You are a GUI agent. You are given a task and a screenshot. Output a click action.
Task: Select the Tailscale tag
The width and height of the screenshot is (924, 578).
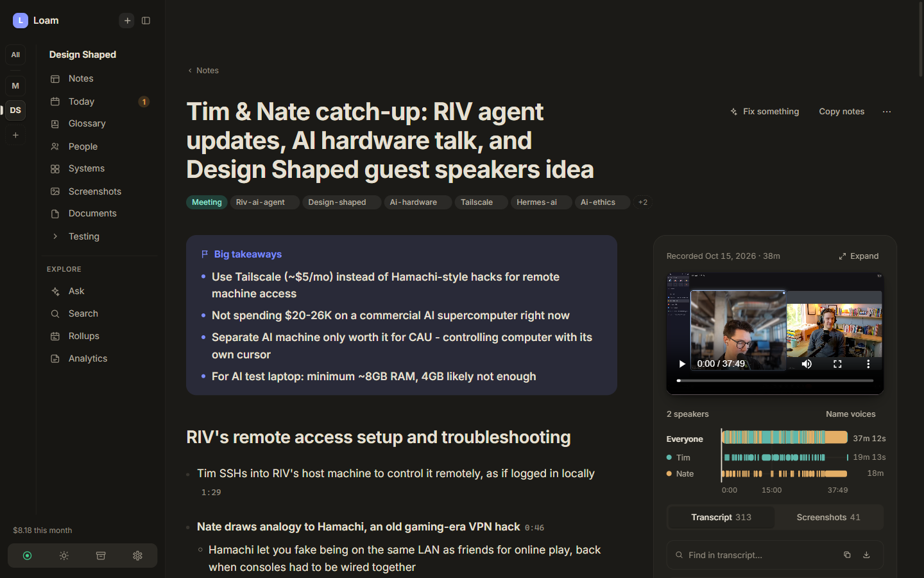click(481, 202)
